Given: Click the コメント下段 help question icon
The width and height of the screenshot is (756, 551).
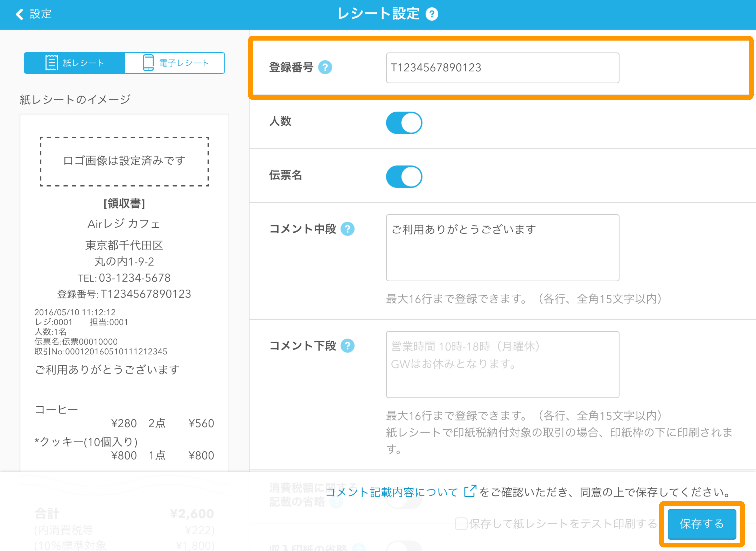Looking at the screenshot, I should coord(347,346).
